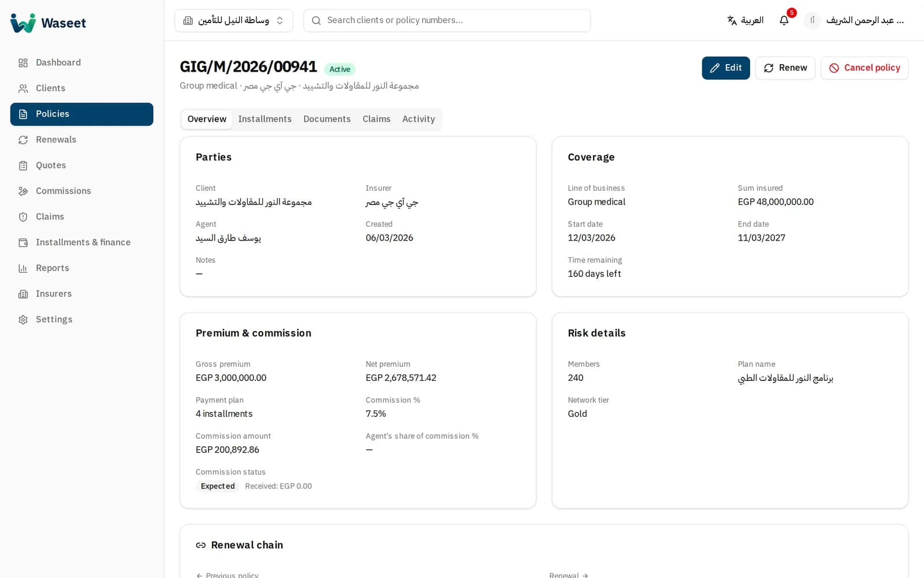Open Quotes via clipboard icon
Screen dimensions: 924x578
click(23, 165)
